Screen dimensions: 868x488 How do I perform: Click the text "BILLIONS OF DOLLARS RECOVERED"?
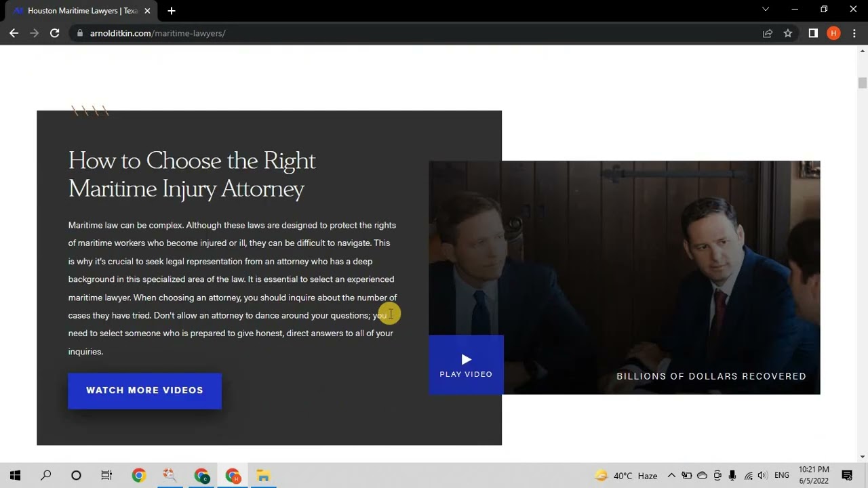[x=711, y=376]
